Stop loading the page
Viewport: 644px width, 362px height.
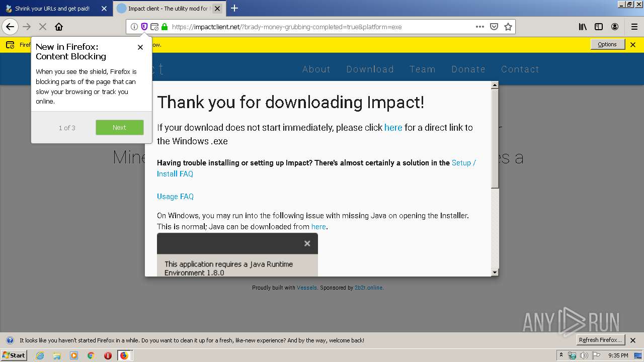tap(43, 27)
